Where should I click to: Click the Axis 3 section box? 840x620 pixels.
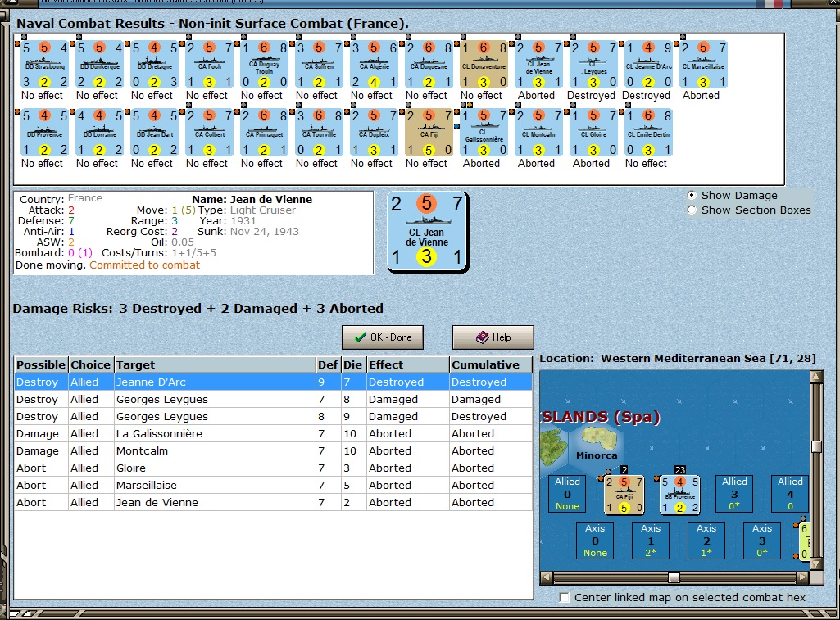[x=762, y=541]
